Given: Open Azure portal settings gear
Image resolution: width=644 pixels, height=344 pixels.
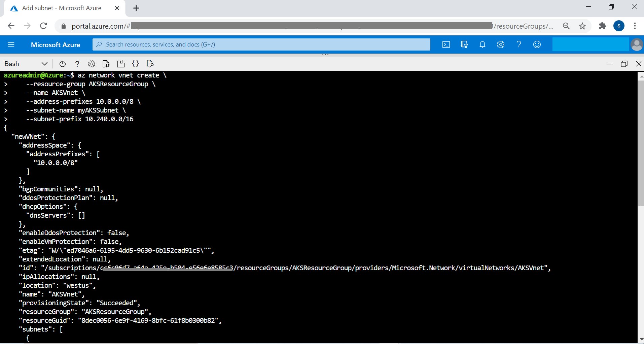Looking at the screenshot, I should [x=501, y=44].
